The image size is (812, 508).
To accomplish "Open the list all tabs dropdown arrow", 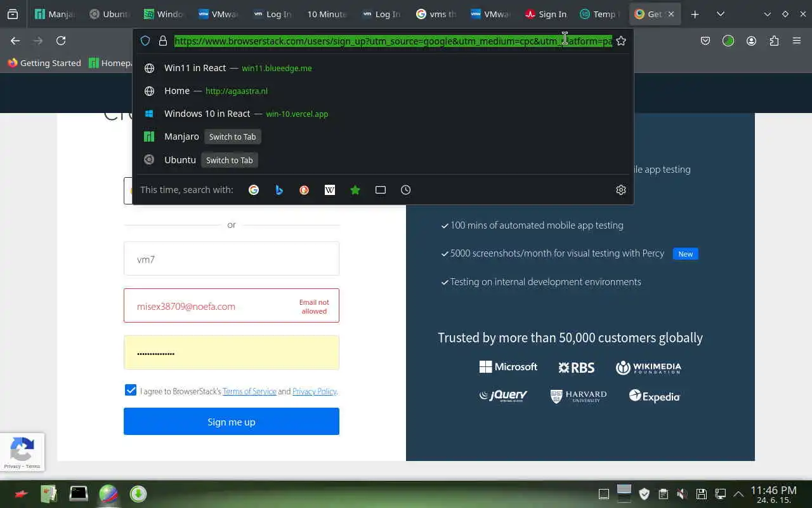I will click(x=721, y=14).
